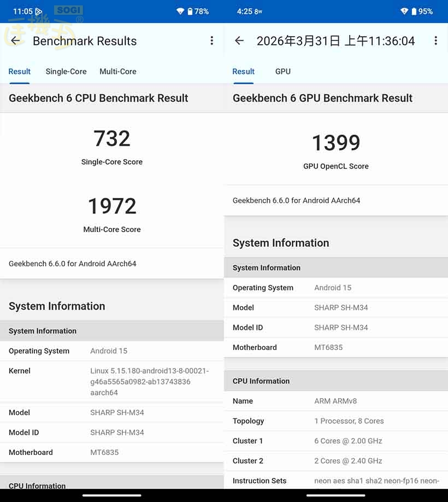Tap Motherboard MT6835 value on GPU screen
This screenshot has height=502, width=448.
tap(328, 347)
